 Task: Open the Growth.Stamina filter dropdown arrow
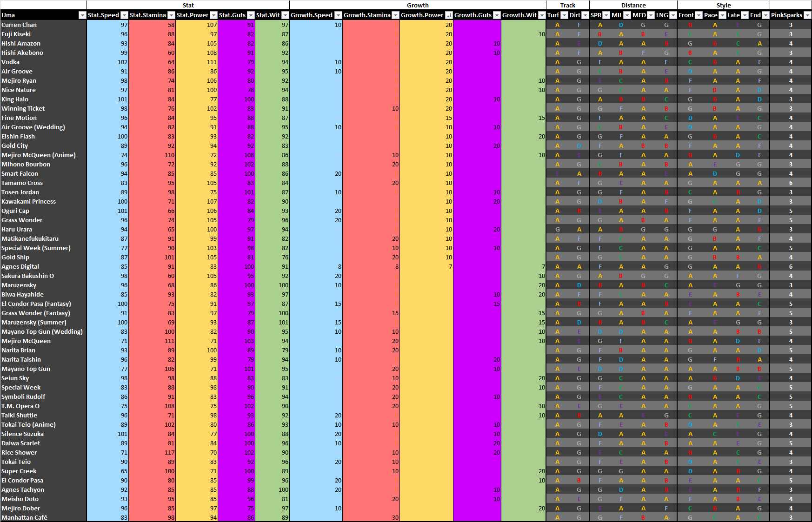point(395,15)
